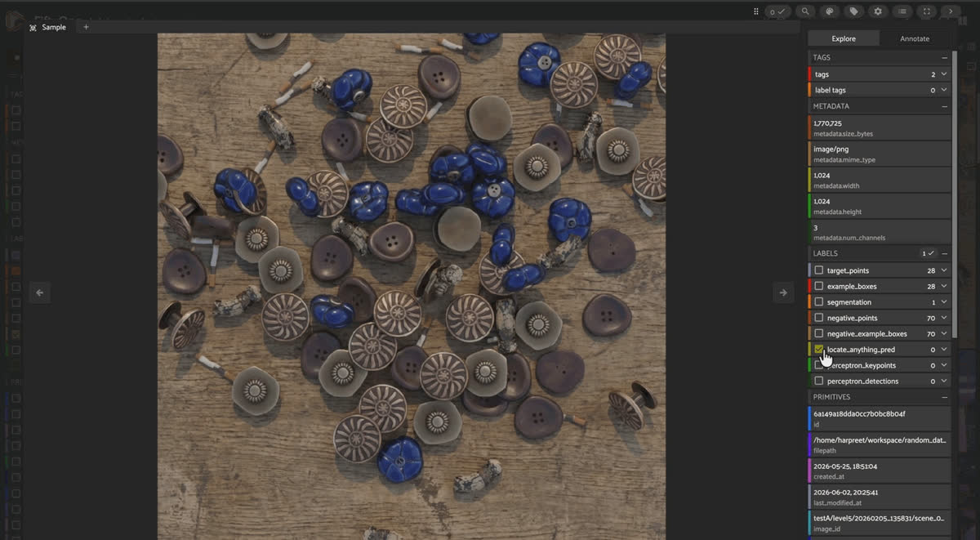980x540 pixels.
Task: Click metadata.height row
Action: point(880,206)
